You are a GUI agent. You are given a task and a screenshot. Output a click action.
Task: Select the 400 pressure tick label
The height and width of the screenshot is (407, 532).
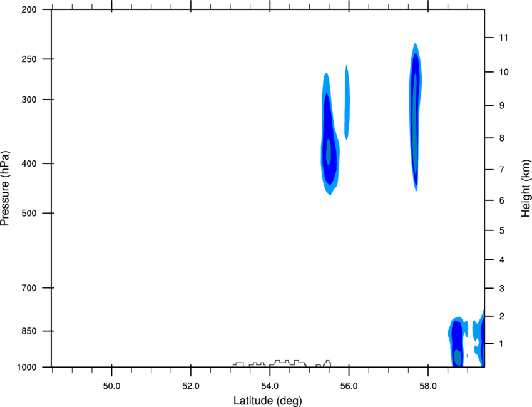pyautogui.click(x=29, y=163)
